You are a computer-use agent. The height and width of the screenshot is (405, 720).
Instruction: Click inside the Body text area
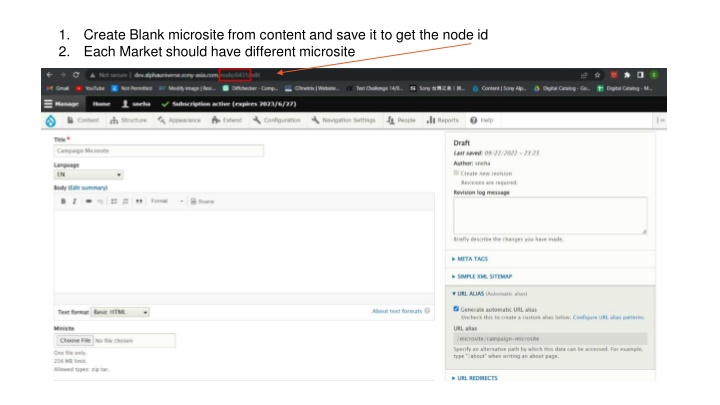coord(244,252)
